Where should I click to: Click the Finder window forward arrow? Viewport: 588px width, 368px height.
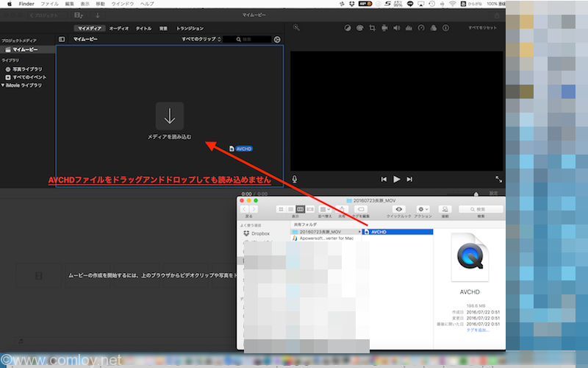tap(254, 209)
